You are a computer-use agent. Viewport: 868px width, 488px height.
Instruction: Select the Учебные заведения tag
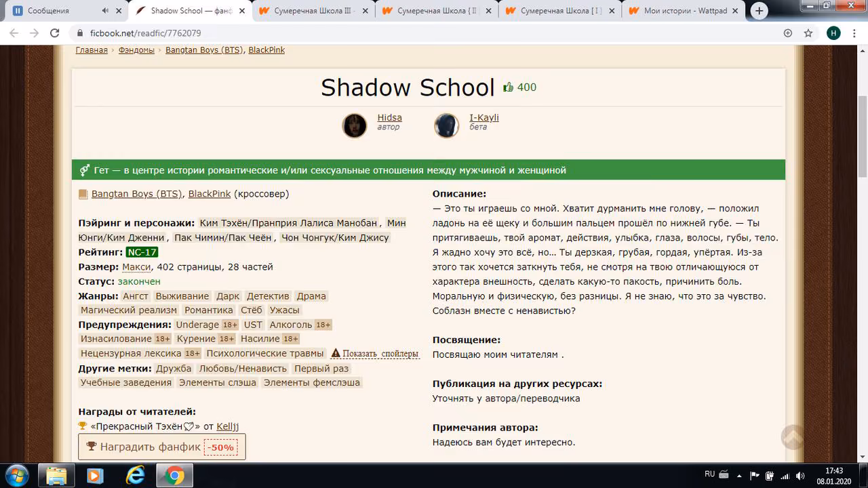[126, 383]
